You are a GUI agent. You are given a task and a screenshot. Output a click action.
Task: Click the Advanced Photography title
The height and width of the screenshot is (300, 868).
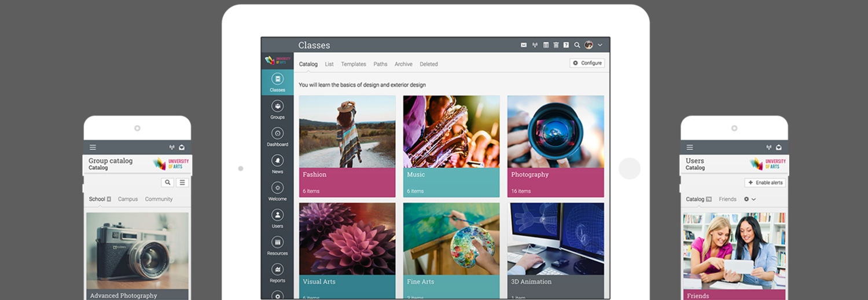click(x=123, y=295)
